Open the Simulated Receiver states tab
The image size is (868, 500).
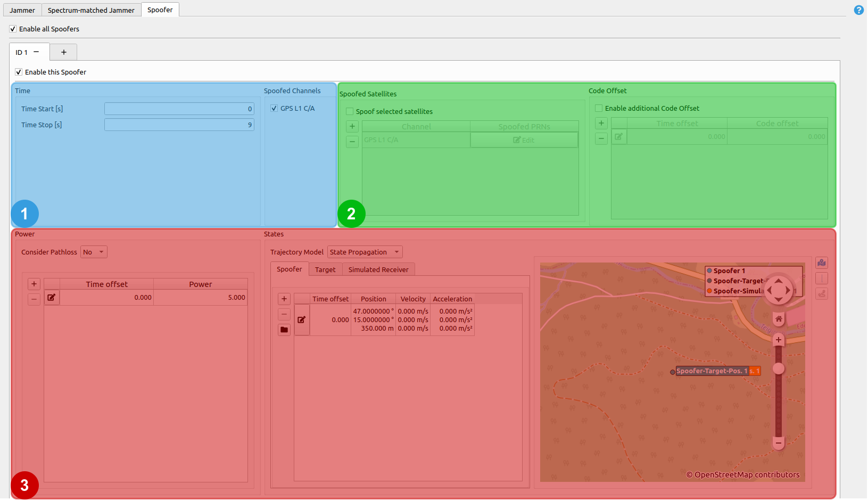click(378, 270)
